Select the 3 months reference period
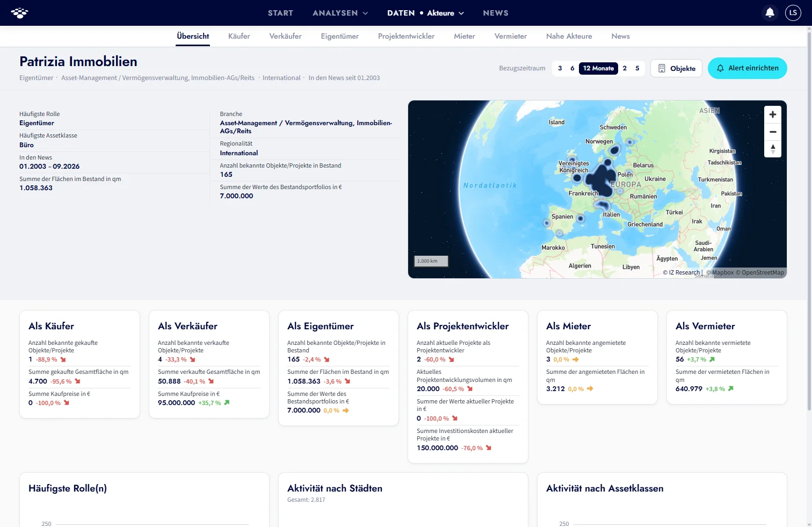Image resolution: width=812 pixels, height=527 pixels. click(560, 68)
